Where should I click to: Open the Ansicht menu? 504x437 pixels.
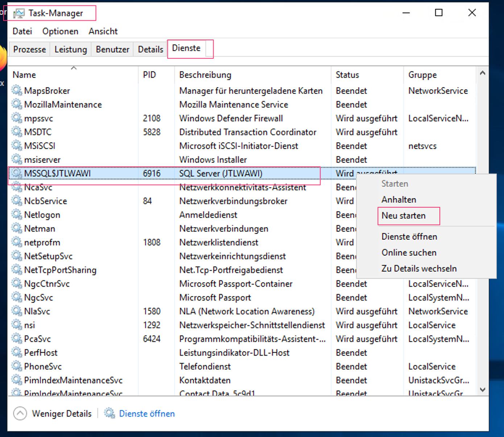(103, 31)
